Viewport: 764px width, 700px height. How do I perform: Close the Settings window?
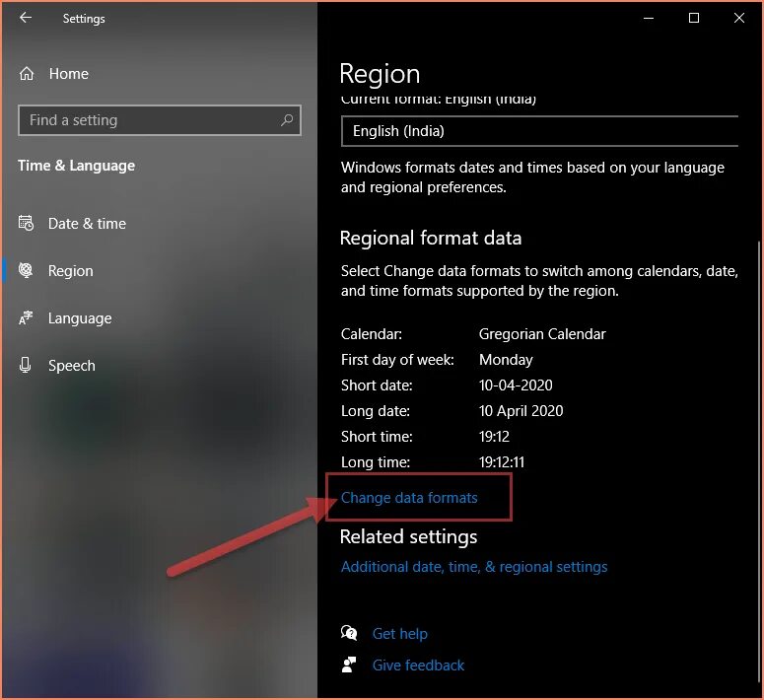click(739, 18)
